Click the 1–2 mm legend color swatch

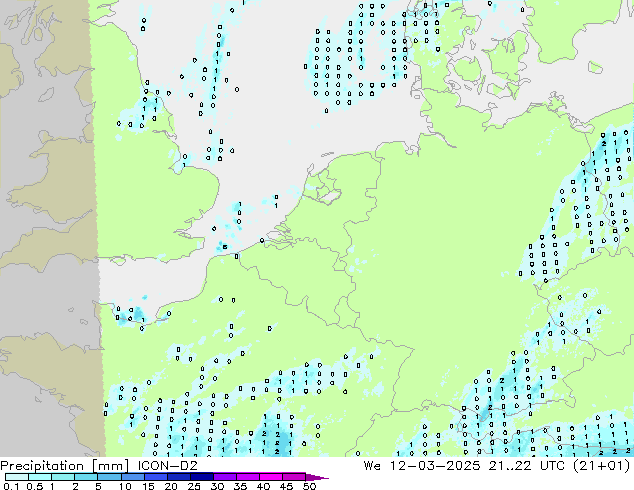63,477
